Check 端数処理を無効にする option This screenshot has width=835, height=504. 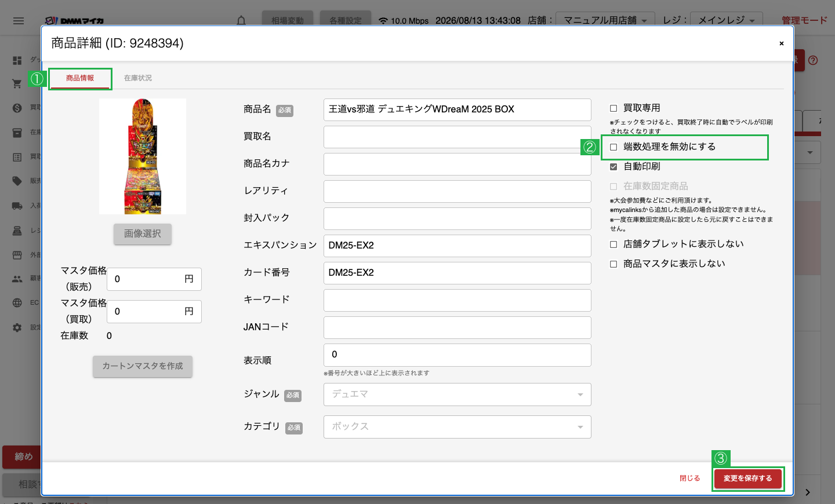point(613,147)
